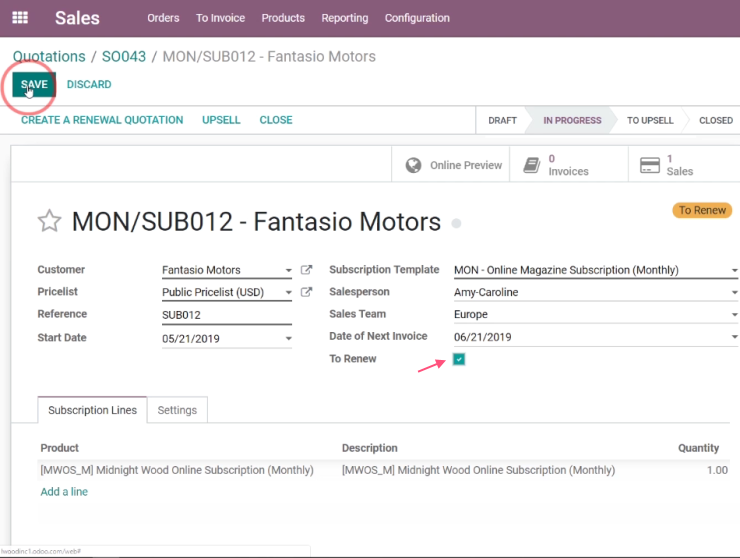The image size is (740, 558).
Task: Click the Product column header
Action: coord(59,448)
